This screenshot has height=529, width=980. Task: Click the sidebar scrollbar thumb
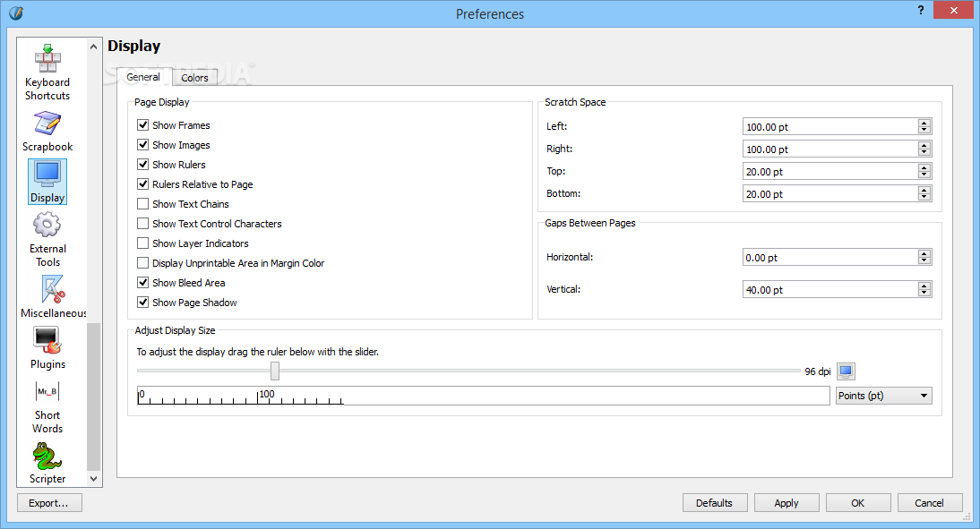[94, 396]
